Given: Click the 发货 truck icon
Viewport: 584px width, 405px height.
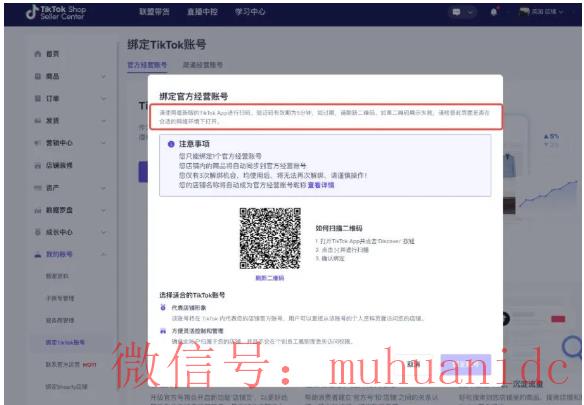Looking at the screenshot, I should coord(38,121).
